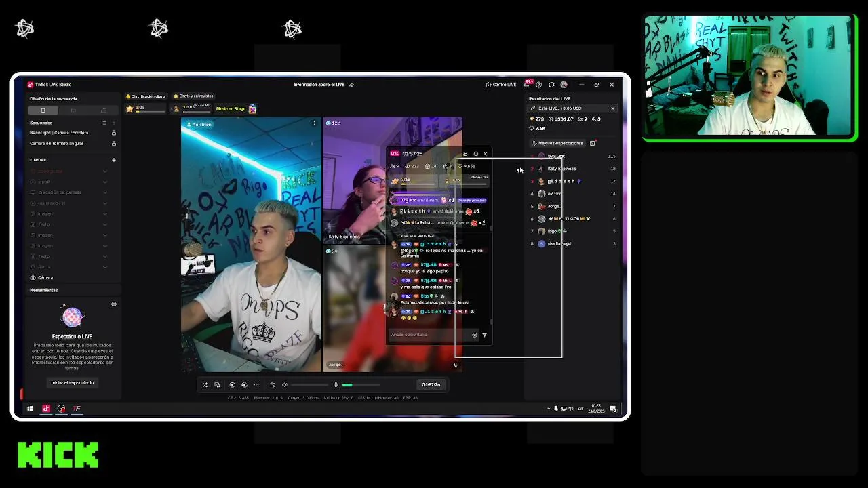The image size is (868, 488).
Task: Open the settings gear icon on the Espectáculo LIVE card
Action: [113, 304]
